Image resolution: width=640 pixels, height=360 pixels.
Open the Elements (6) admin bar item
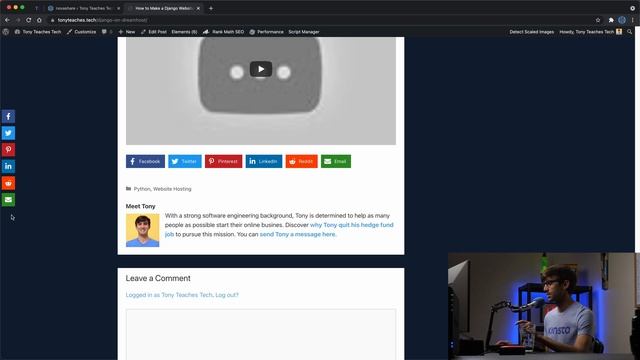pos(184,32)
